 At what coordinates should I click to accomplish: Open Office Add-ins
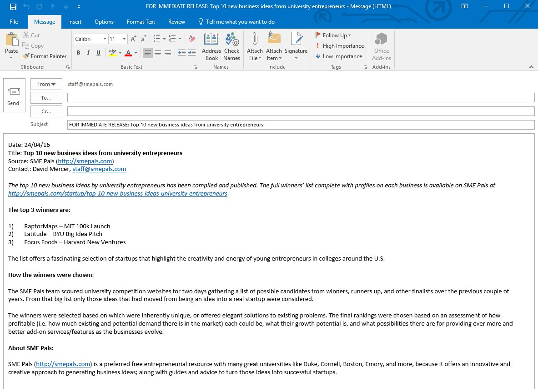pyautogui.click(x=382, y=47)
